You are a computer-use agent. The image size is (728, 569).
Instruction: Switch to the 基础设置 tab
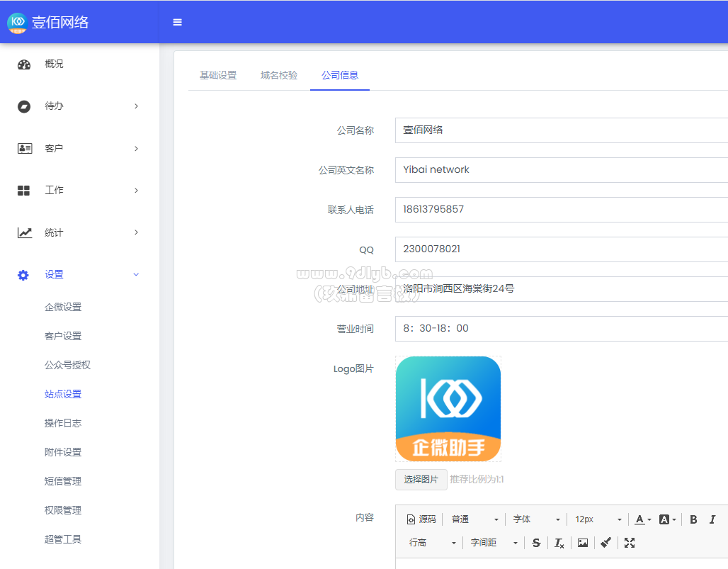[218, 75]
